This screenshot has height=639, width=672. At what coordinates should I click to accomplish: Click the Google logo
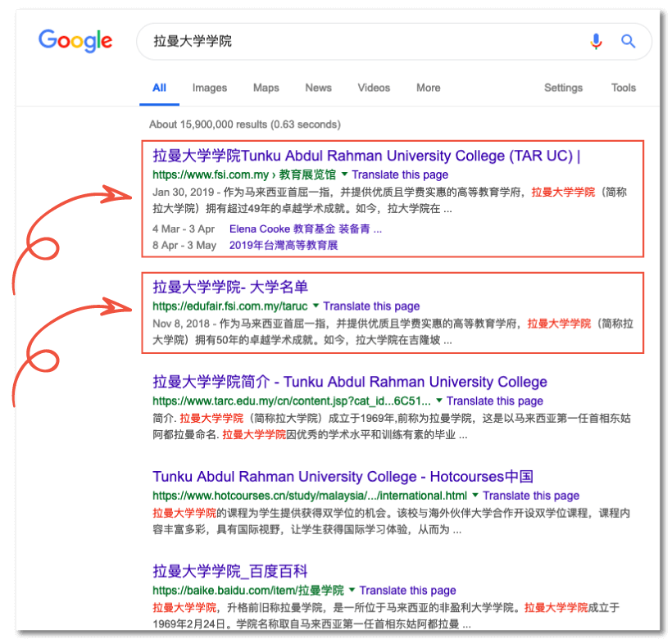75,41
